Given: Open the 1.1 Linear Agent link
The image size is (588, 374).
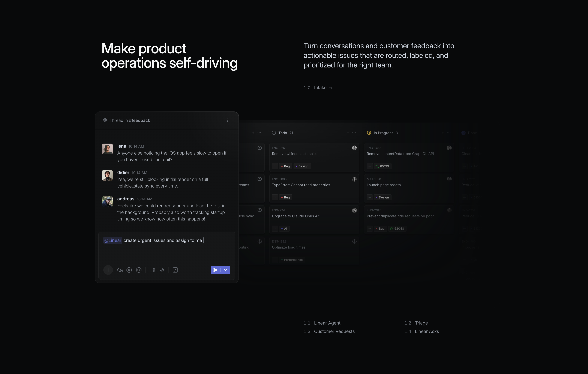Looking at the screenshot, I should point(322,323).
